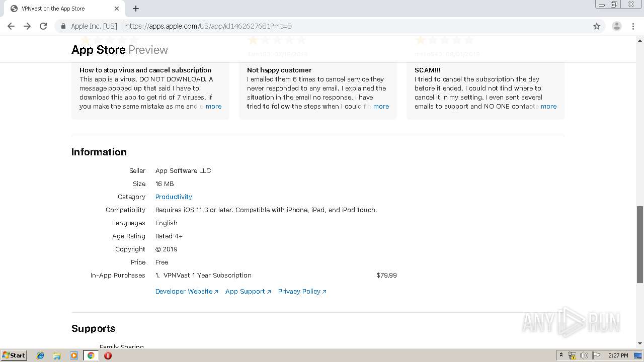Open the clock showing 2:27 PM
The image size is (644, 362).
(x=618, y=355)
